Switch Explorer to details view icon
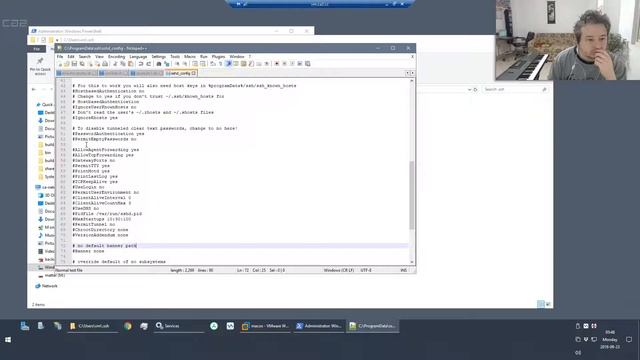The height and width of the screenshot is (360, 640). click(x=540, y=304)
